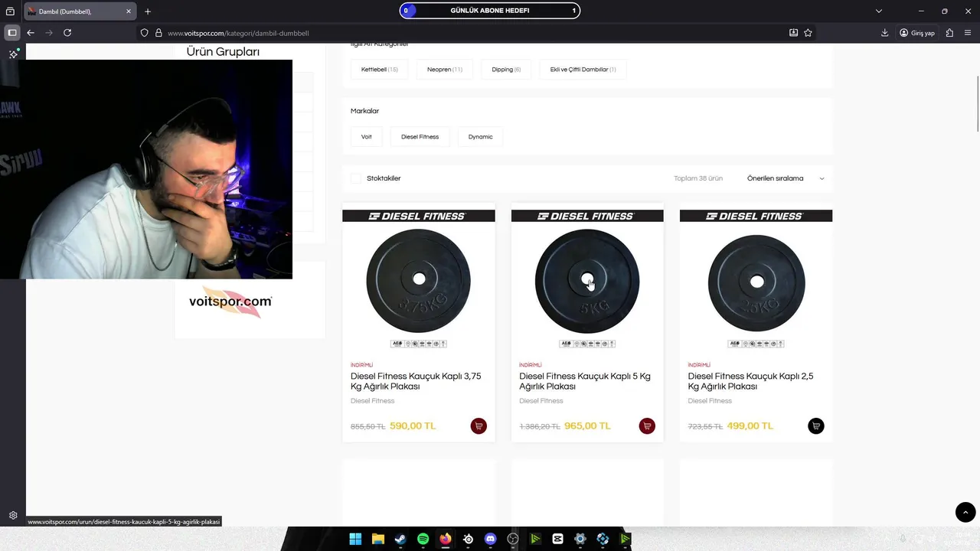Toggle the Firefox sidebar button
980x551 pixels.
tap(12, 33)
